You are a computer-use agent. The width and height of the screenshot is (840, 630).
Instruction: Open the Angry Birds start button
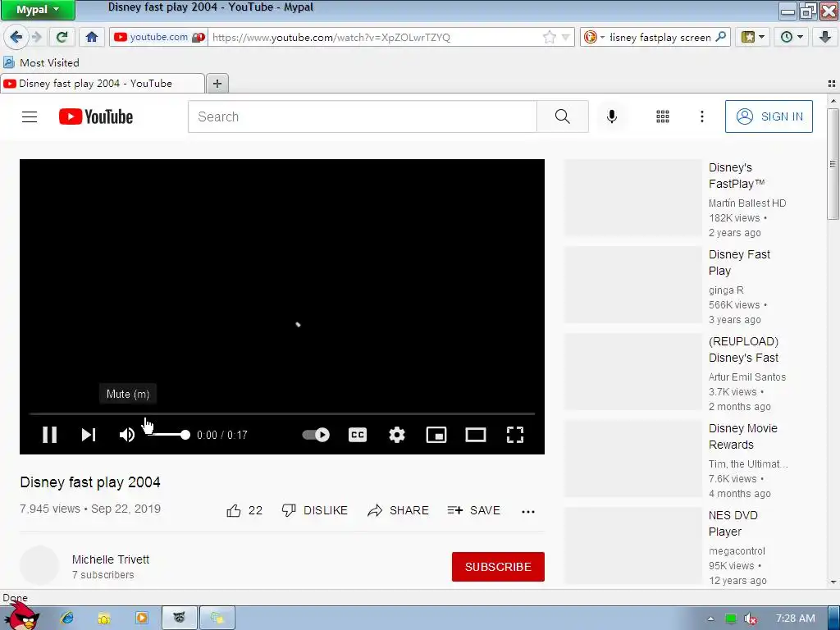[21, 617]
